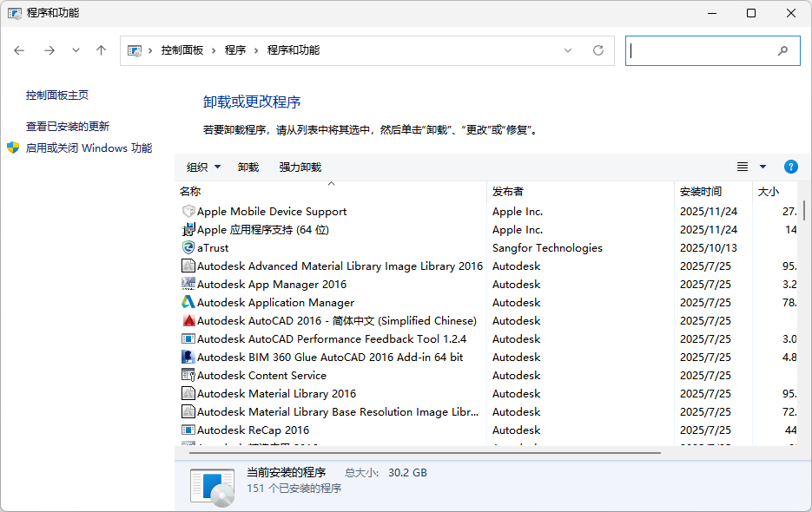Click shield icon beside Windows 功能 link

pyautogui.click(x=13, y=148)
